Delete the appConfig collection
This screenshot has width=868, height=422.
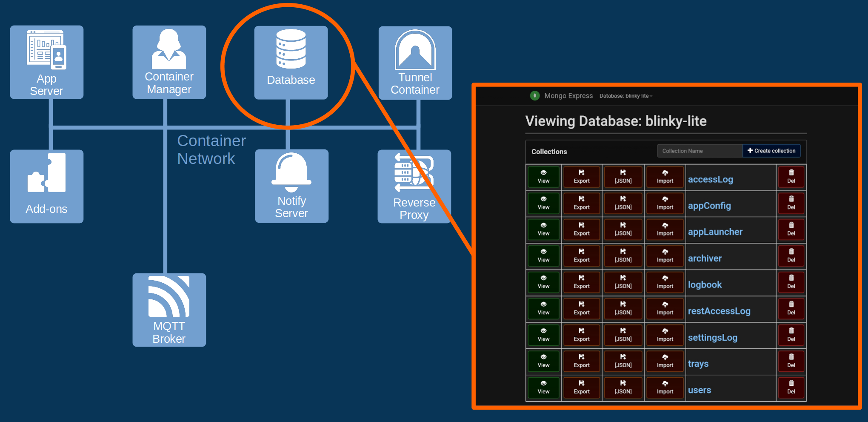pyautogui.click(x=791, y=204)
